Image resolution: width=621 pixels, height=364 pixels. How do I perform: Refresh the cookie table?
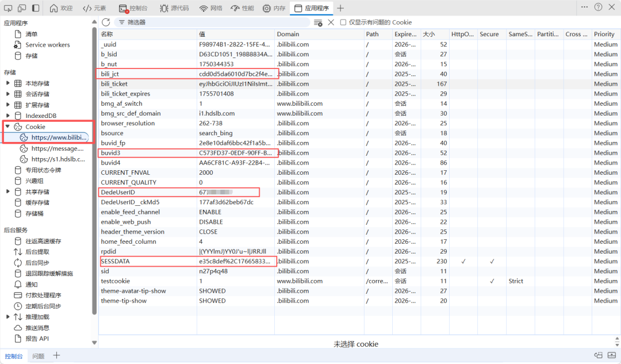pos(106,22)
